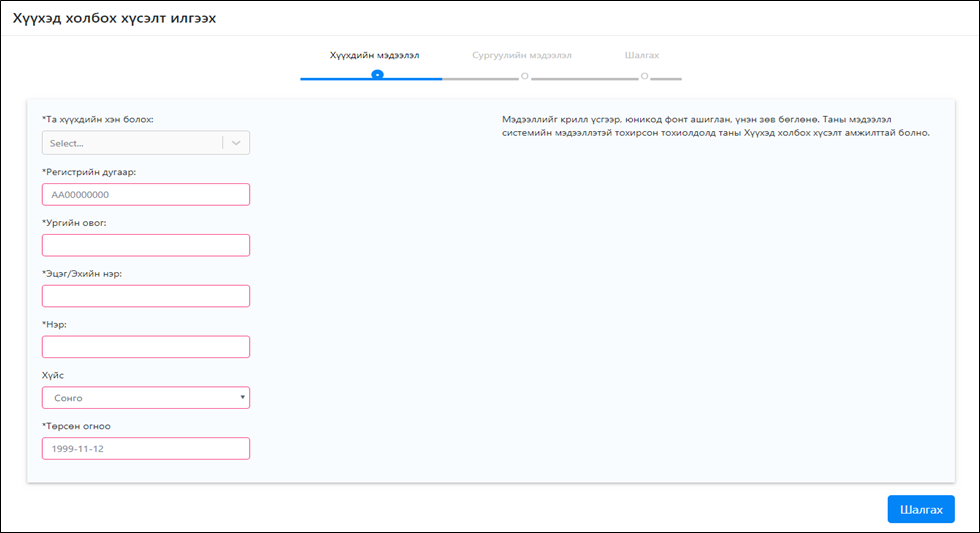Click the instruction text starting 'Мэдээллийг крилл үсгээр'
Screen dimensions: 980x533
tap(716, 126)
